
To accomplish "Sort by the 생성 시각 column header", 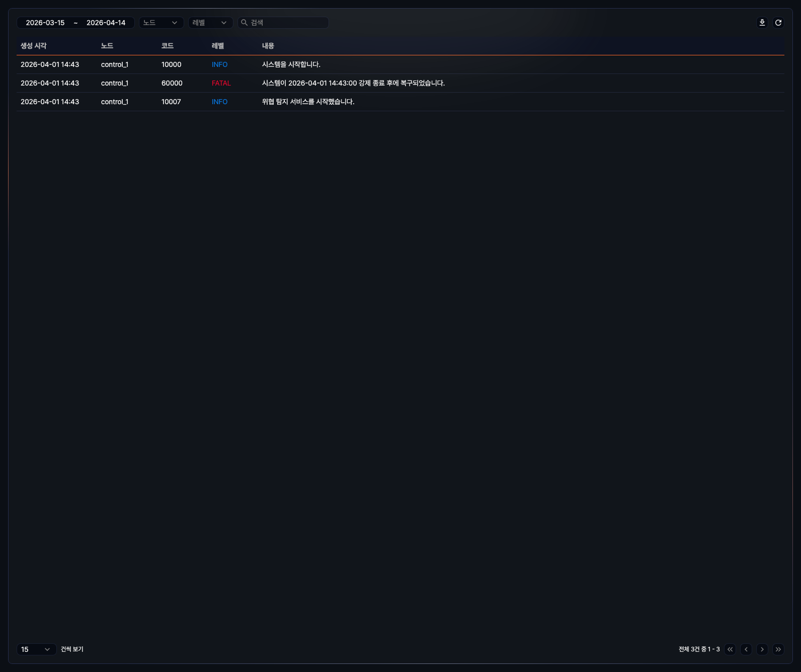I will tap(34, 46).
